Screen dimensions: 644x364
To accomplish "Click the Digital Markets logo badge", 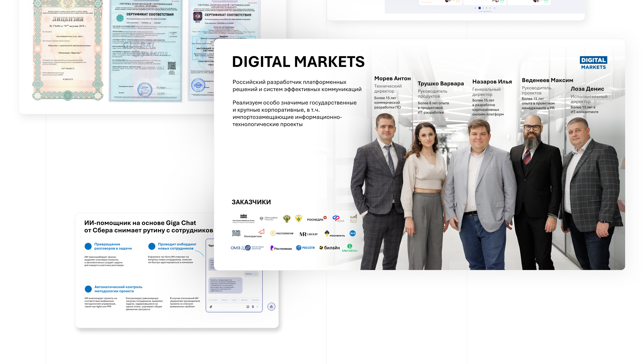I will pyautogui.click(x=593, y=63).
